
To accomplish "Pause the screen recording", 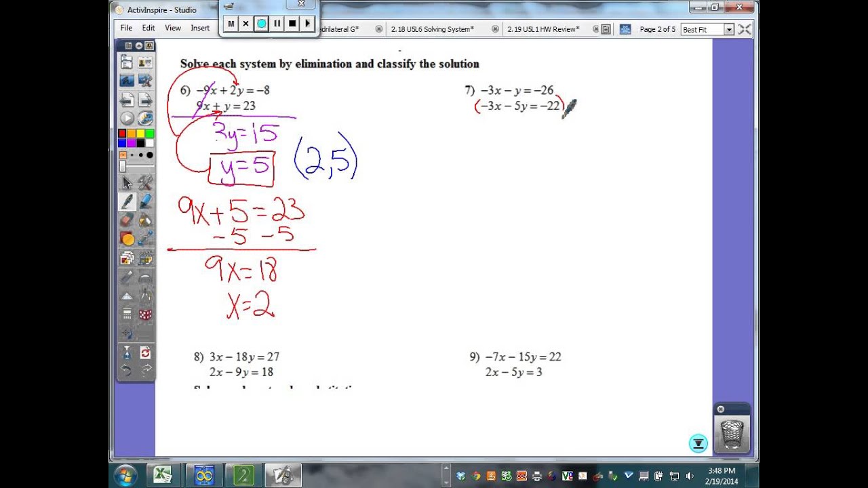I will (x=277, y=24).
